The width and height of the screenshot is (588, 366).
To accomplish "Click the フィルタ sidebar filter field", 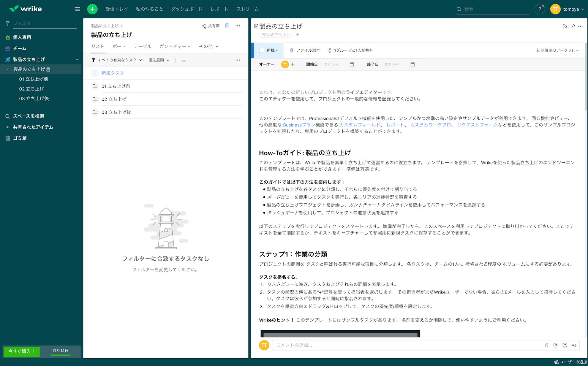I will [x=45, y=23].
